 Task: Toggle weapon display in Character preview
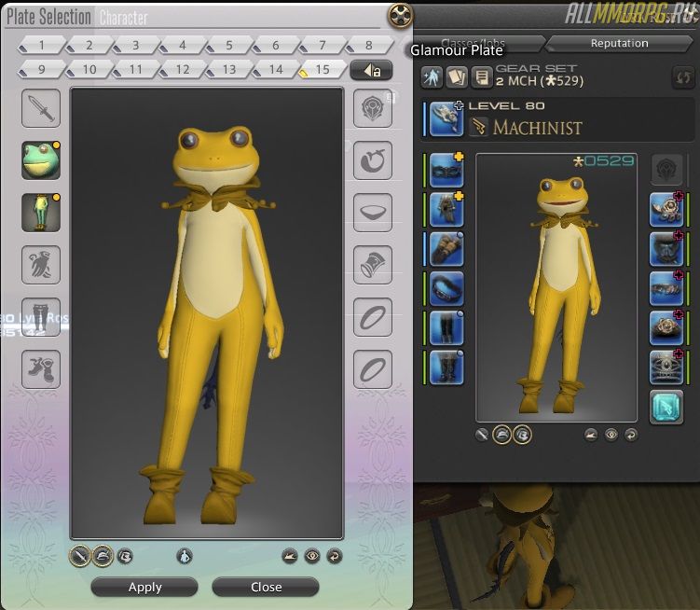tap(482, 435)
